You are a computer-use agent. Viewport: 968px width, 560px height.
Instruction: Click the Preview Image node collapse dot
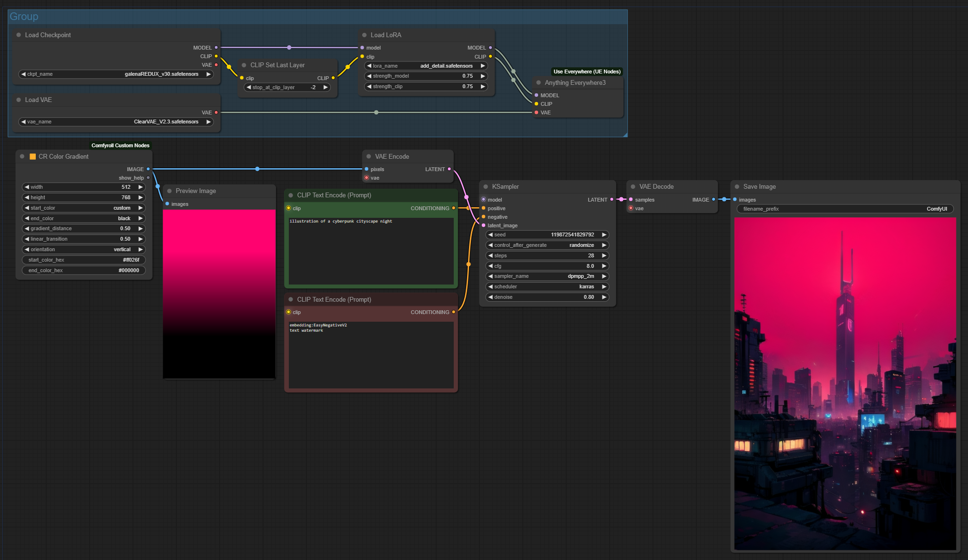(169, 191)
